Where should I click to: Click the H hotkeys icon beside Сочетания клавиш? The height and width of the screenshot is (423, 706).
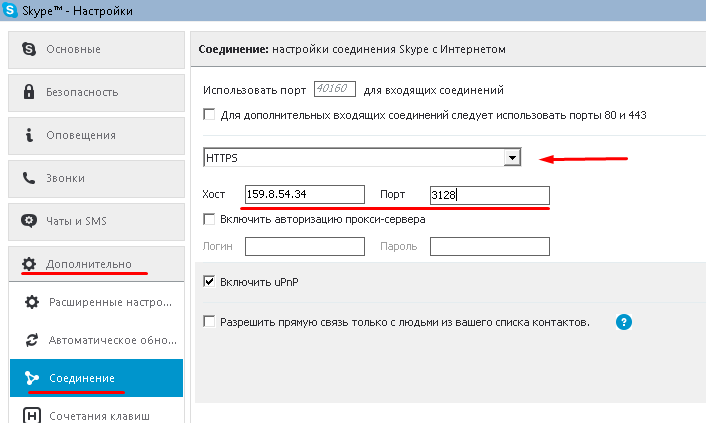tap(32, 415)
